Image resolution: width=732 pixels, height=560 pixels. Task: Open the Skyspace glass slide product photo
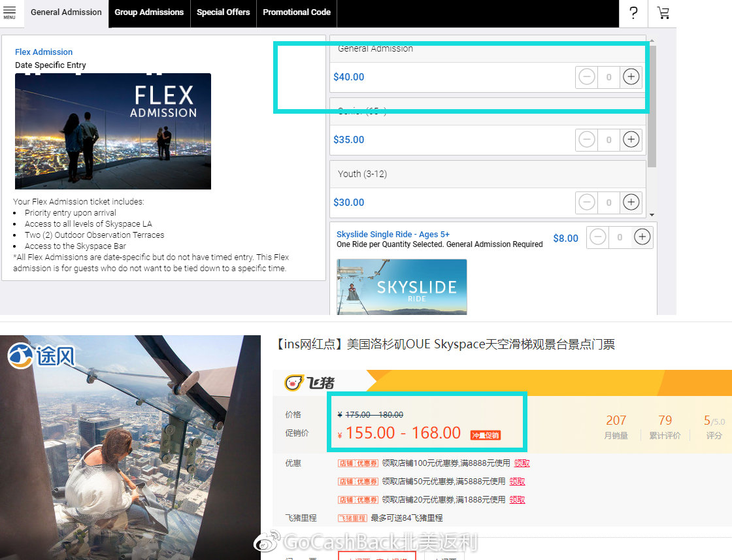(130, 448)
